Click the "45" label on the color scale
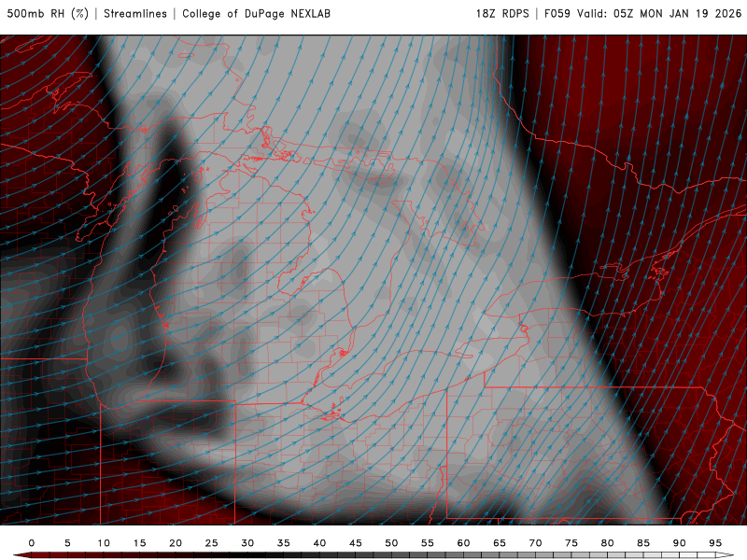Image resolution: width=747 pixels, height=560 pixels. [x=356, y=543]
